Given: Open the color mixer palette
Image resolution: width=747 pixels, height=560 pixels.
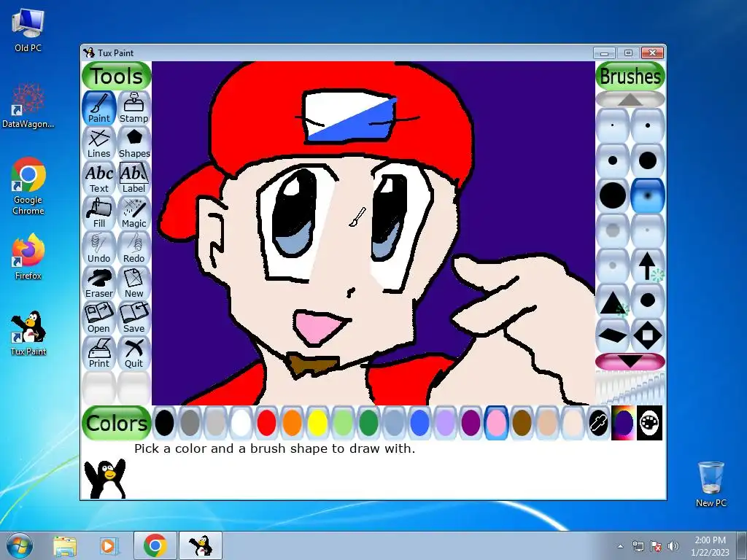Looking at the screenshot, I should pos(649,423).
